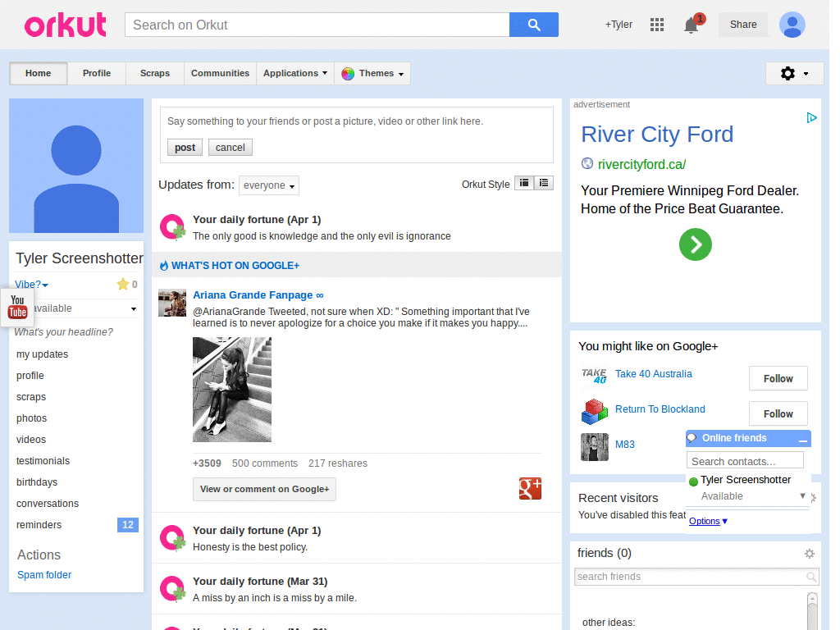Minimize the Online friends chat panel
840x630 pixels.
[x=802, y=441]
